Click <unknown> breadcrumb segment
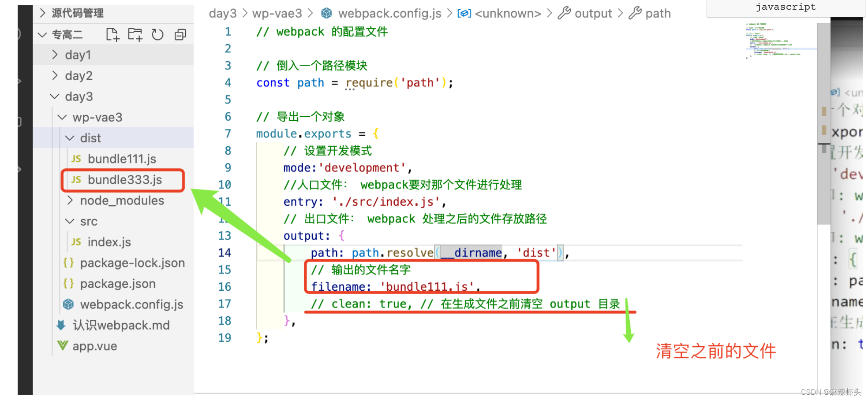868x400 pixels. [x=508, y=14]
